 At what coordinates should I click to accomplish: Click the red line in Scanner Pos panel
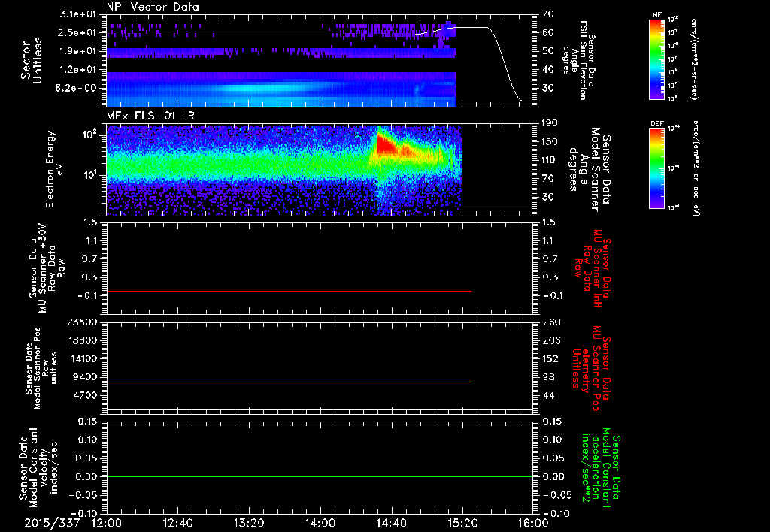pos(289,382)
